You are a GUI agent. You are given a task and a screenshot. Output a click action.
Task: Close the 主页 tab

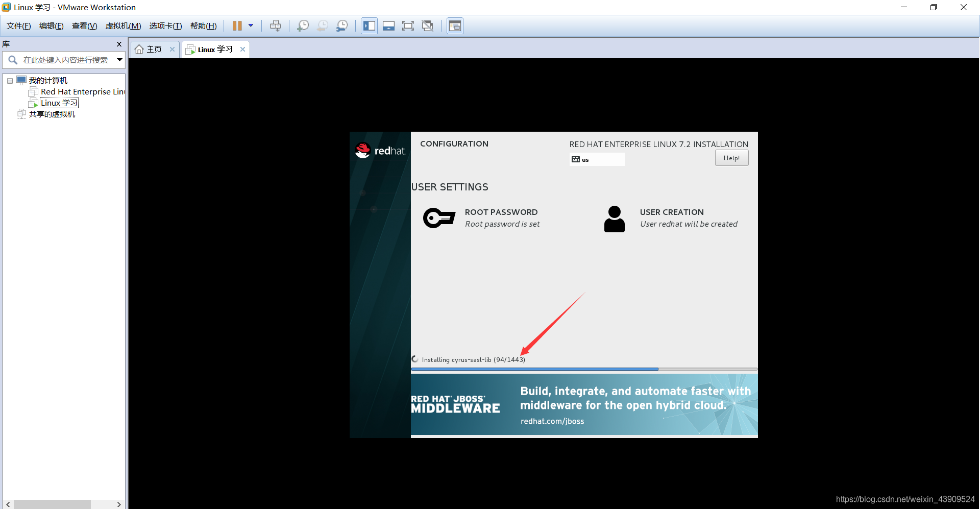[x=172, y=50]
